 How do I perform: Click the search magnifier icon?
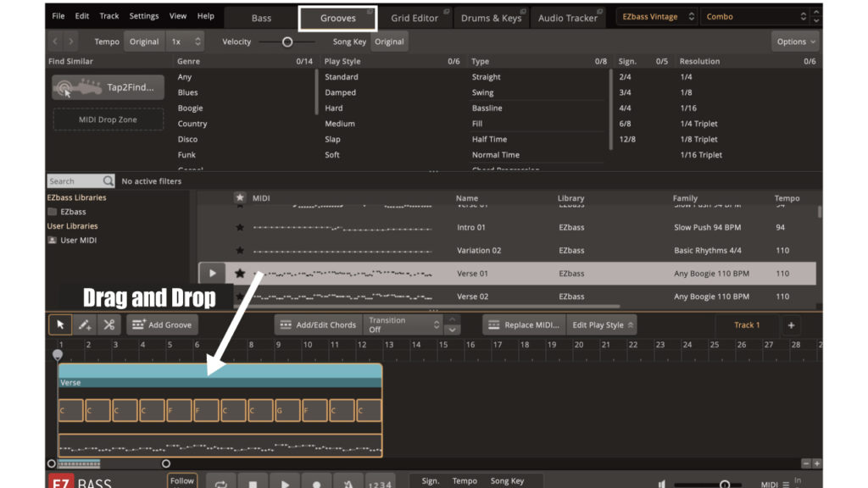point(108,181)
